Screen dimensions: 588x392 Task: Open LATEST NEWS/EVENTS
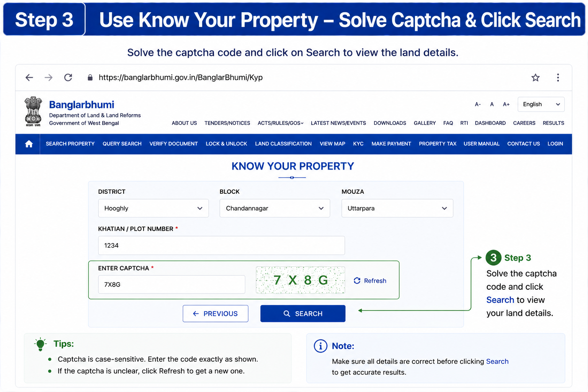tap(338, 123)
